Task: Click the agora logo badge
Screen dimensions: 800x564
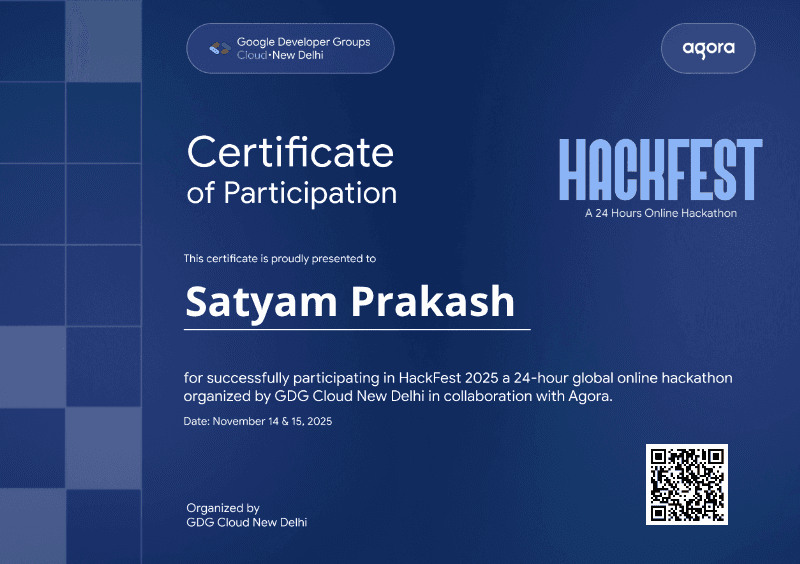Action: coord(708,48)
